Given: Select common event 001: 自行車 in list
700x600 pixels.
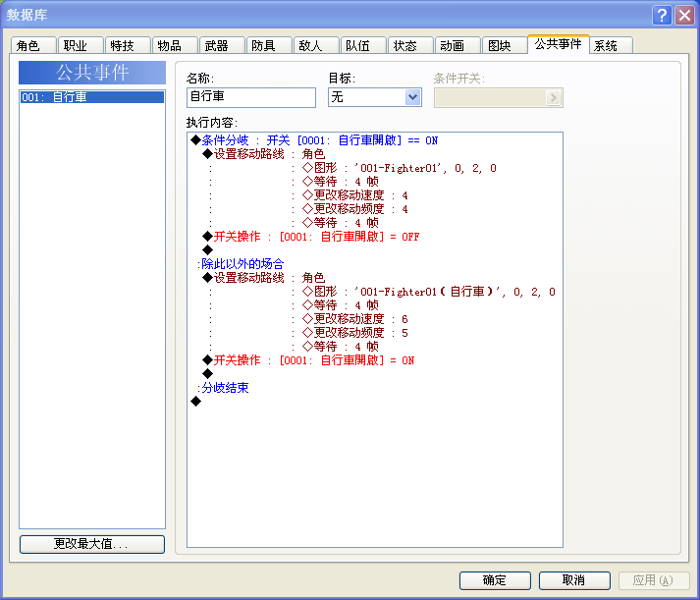Looking at the screenshot, I should point(92,97).
